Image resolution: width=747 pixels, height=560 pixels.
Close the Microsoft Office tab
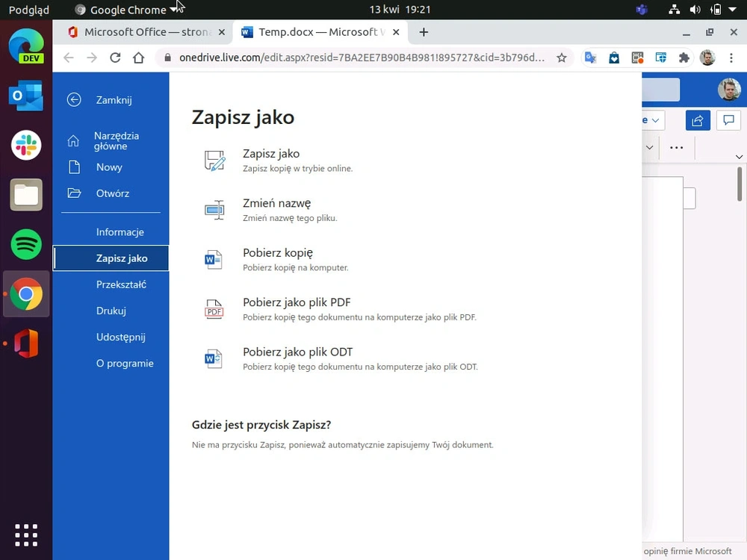point(222,32)
